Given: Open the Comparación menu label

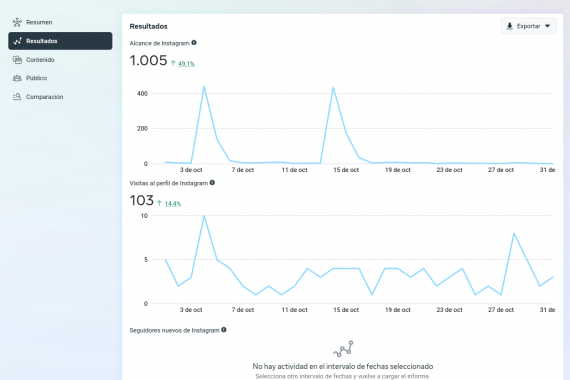Looking at the screenshot, I should (x=44, y=97).
